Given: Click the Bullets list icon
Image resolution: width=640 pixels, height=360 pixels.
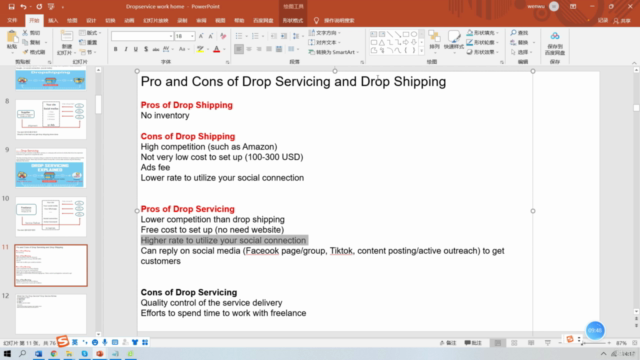Looking at the screenshot, I should (239, 36).
